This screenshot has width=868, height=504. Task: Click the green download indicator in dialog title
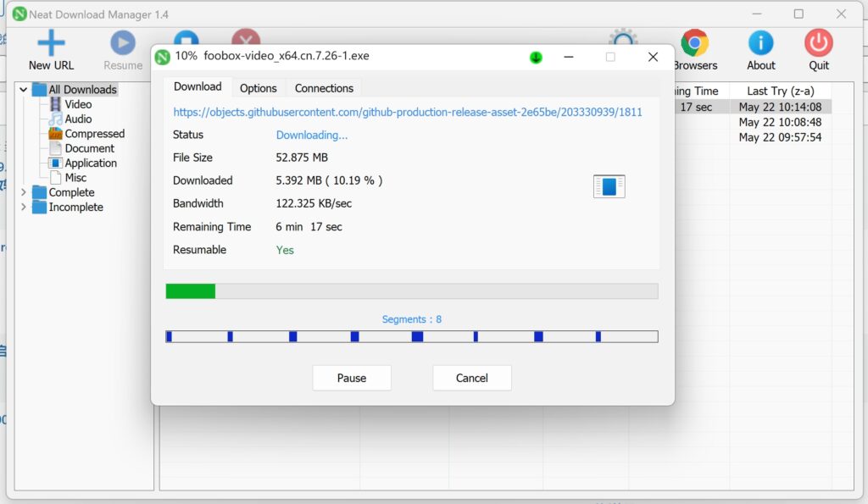tap(536, 57)
